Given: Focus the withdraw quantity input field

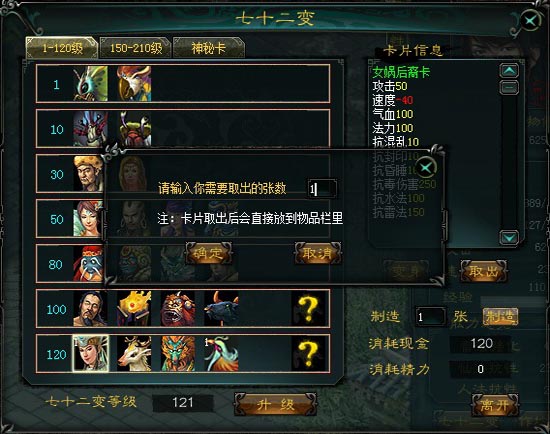Looking at the screenshot, I should (322, 189).
